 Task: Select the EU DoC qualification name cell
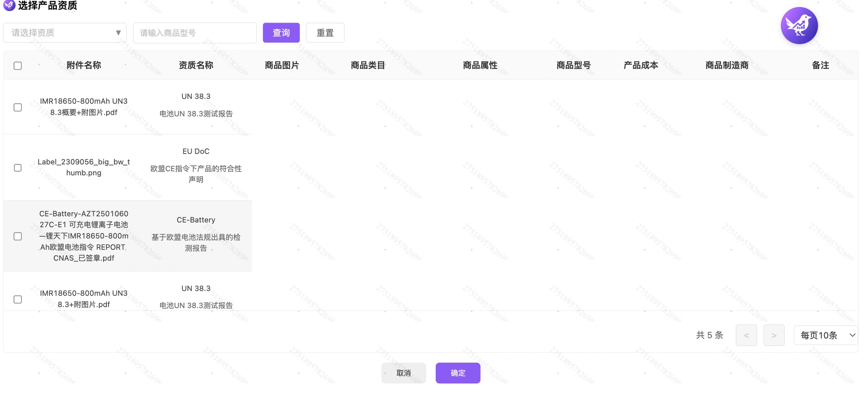pyautogui.click(x=196, y=151)
